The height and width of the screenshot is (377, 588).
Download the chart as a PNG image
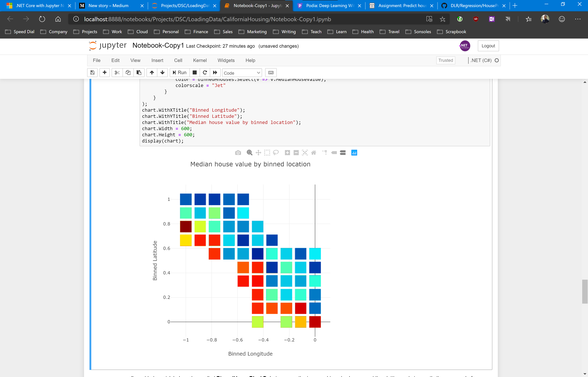click(x=238, y=152)
